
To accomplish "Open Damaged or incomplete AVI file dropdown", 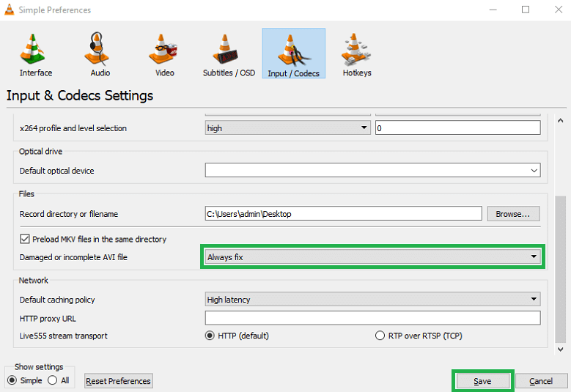I will pyautogui.click(x=372, y=257).
